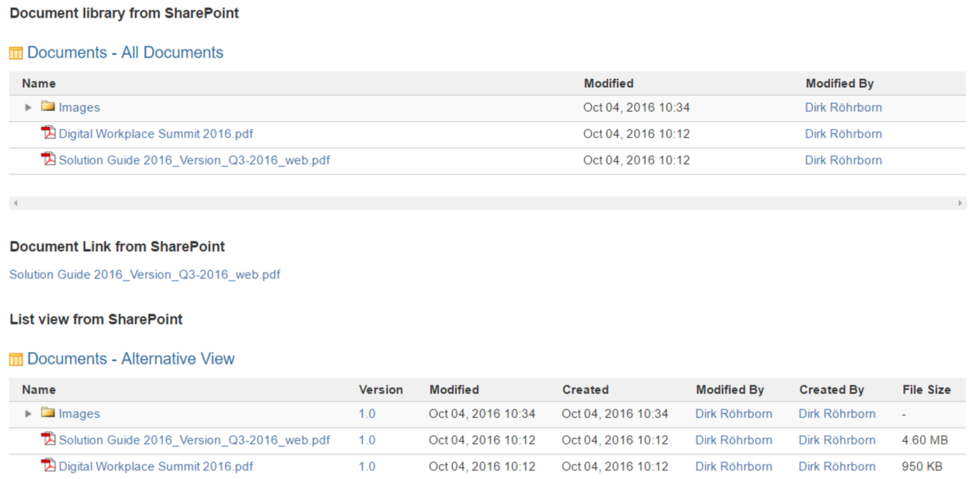This screenshot has height=479, width=980.
Task: Sort All Documents by the Modified column header
Action: pyautogui.click(x=608, y=84)
